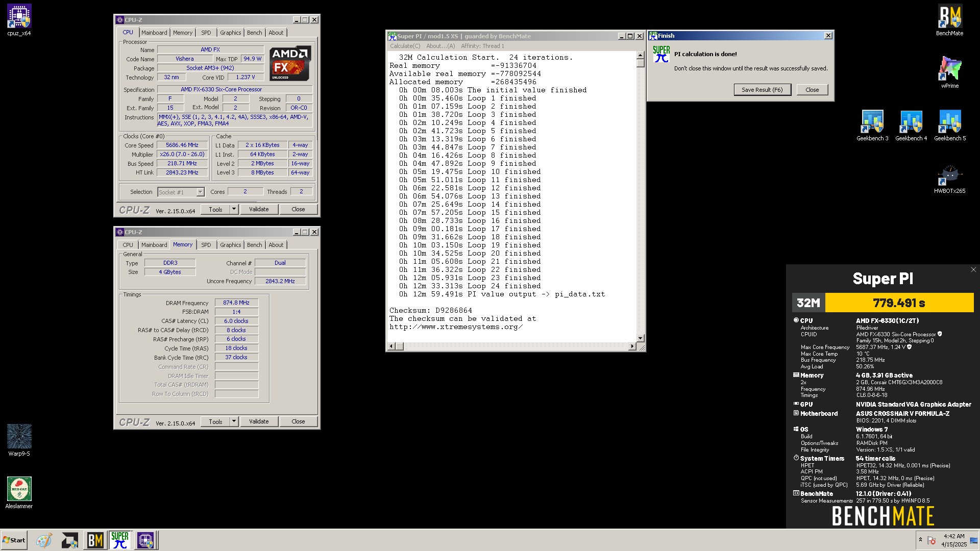Screen dimensions: 980x551
Task: Select Mainboard tab in bottom CPU-Z window
Action: (x=154, y=245)
